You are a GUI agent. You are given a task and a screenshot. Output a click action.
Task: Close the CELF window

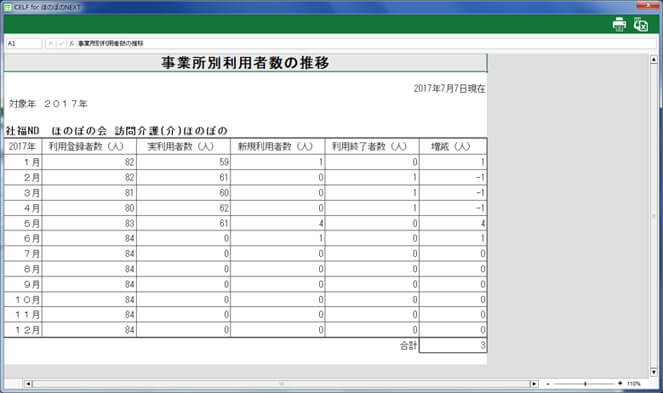pyautogui.click(x=649, y=5)
